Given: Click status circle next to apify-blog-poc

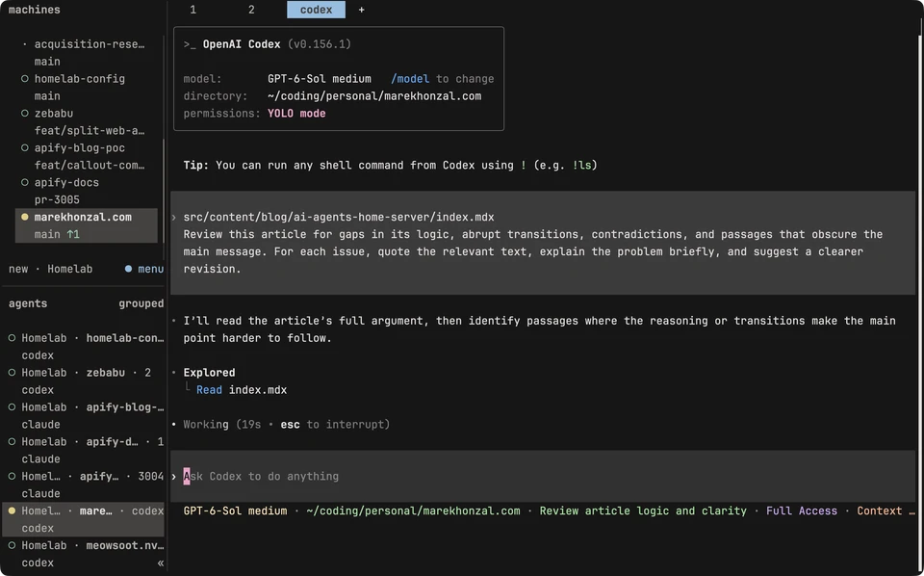Looking at the screenshot, I should tap(25, 148).
